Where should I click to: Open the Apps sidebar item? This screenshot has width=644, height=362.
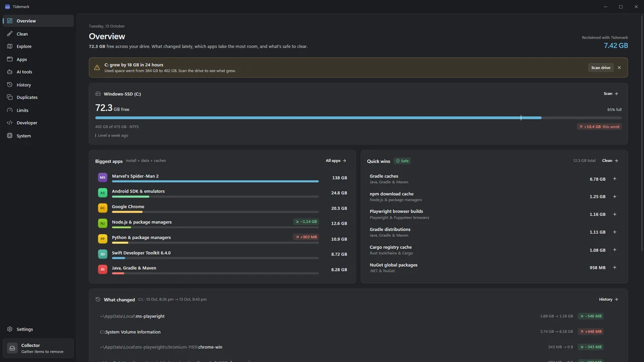38,59
